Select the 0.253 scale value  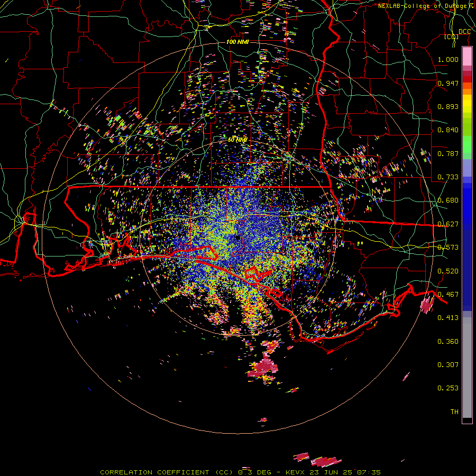[x=448, y=388]
